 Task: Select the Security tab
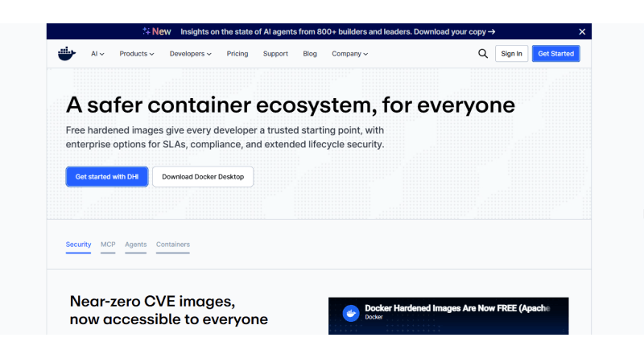pyautogui.click(x=78, y=245)
